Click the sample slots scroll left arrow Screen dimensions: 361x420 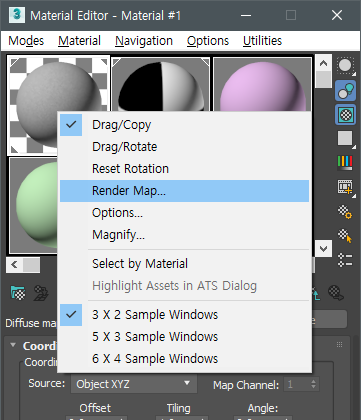[x=14, y=265]
